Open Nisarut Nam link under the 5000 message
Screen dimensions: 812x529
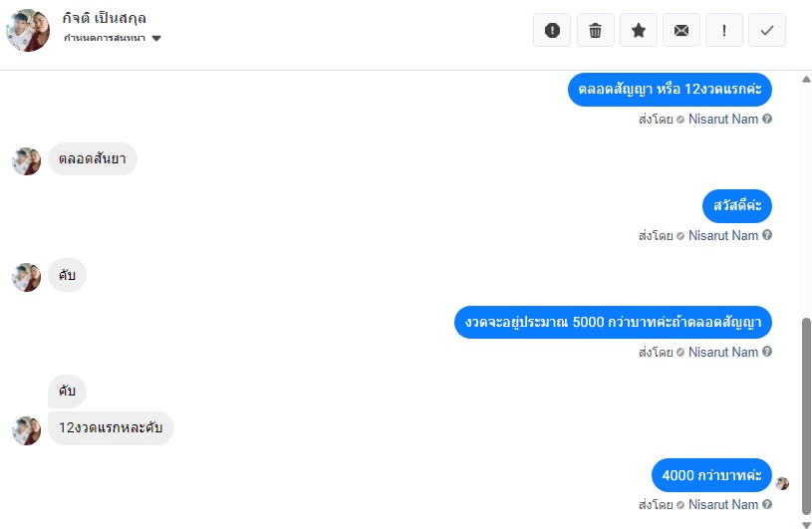coord(723,352)
